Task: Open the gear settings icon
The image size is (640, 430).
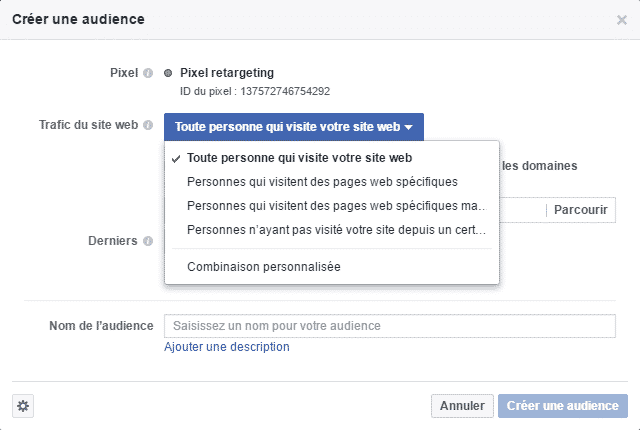Action: coord(24,406)
